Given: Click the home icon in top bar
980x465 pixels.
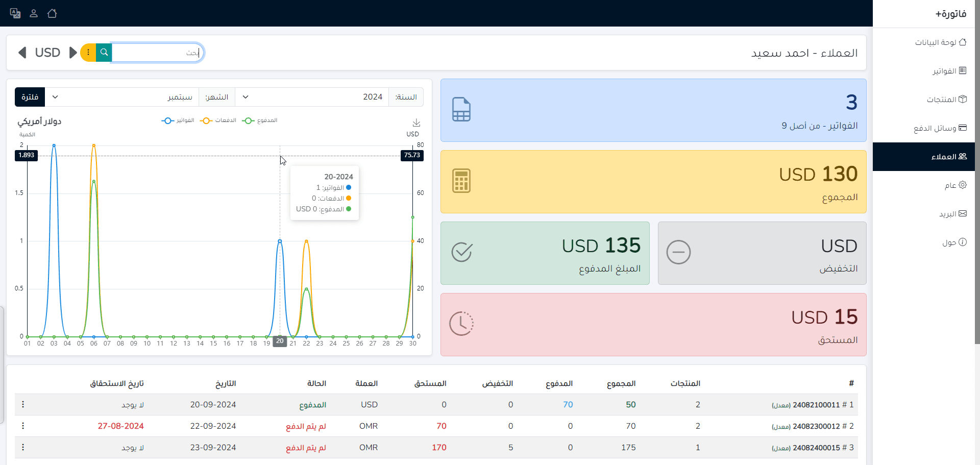Looking at the screenshot, I should pos(52,13).
